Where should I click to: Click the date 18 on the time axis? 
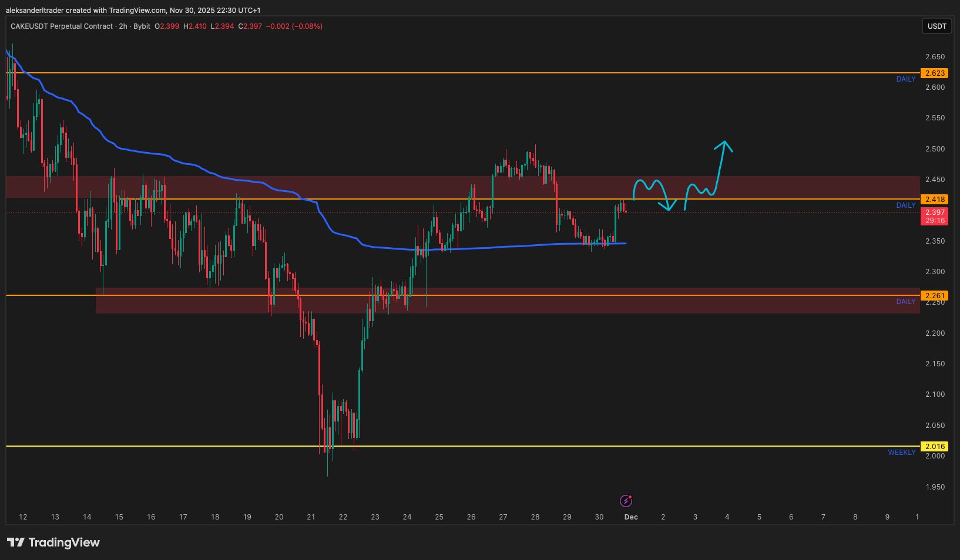[215, 517]
